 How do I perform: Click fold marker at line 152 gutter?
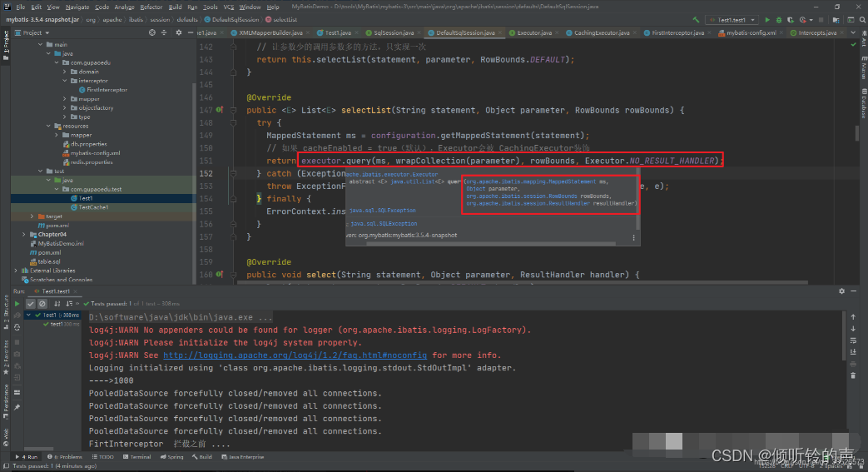click(x=233, y=173)
